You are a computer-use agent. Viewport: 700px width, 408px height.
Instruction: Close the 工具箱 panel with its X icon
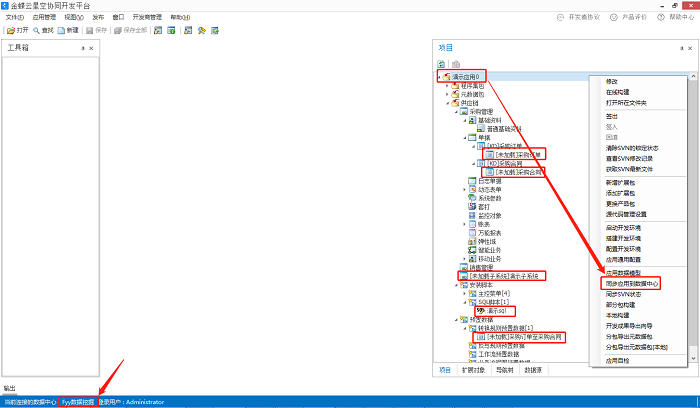91,48
